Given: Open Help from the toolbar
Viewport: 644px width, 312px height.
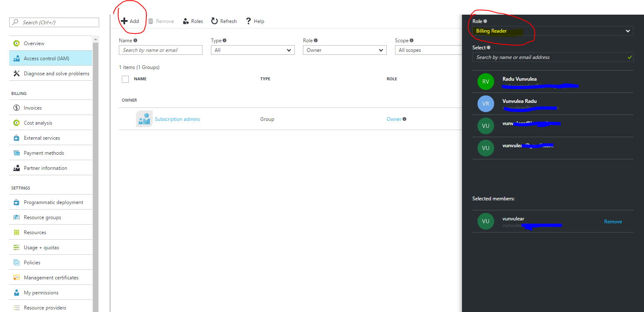Looking at the screenshot, I should coord(254,21).
